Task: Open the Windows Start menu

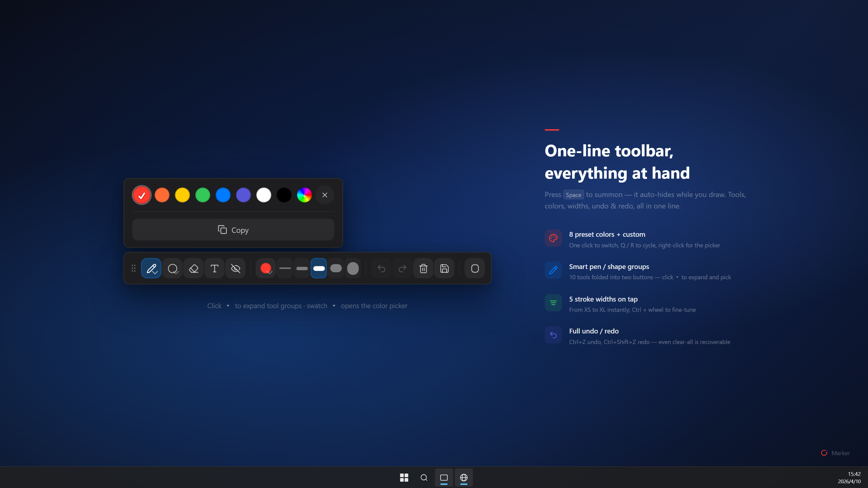Action: 404,477
